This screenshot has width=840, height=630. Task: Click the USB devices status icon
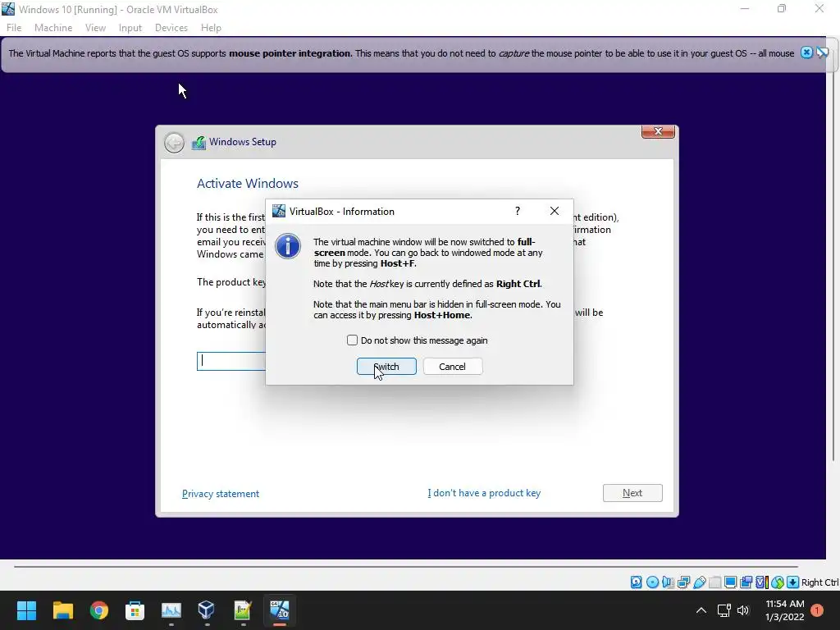click(699, 582)
